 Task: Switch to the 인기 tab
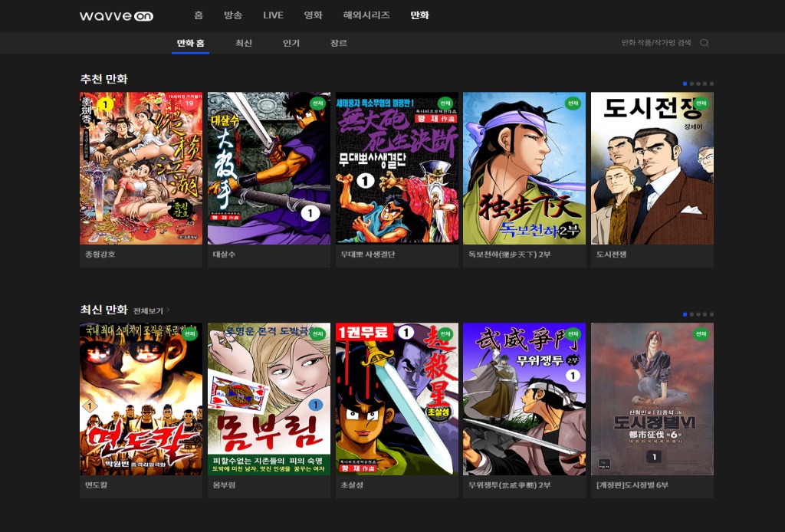(291, 43)
